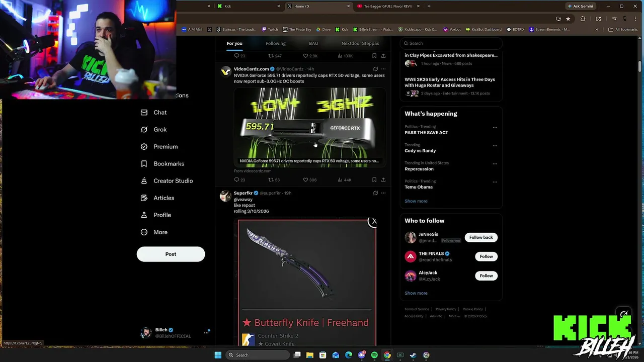The image size is (644, 362).
Task: Open the Premium sidebar icon
Action: [x=144, y=147]
